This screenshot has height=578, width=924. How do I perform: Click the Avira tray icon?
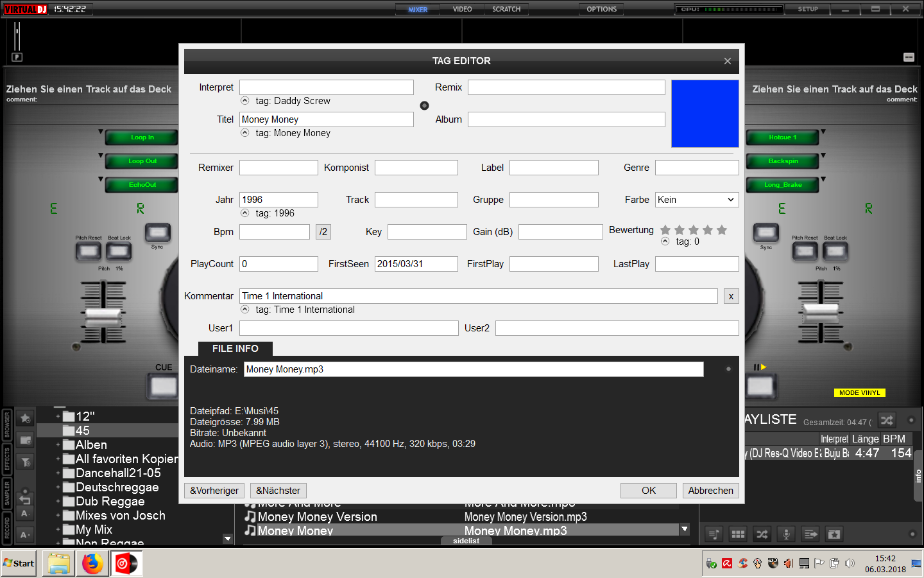click(727, 563)
